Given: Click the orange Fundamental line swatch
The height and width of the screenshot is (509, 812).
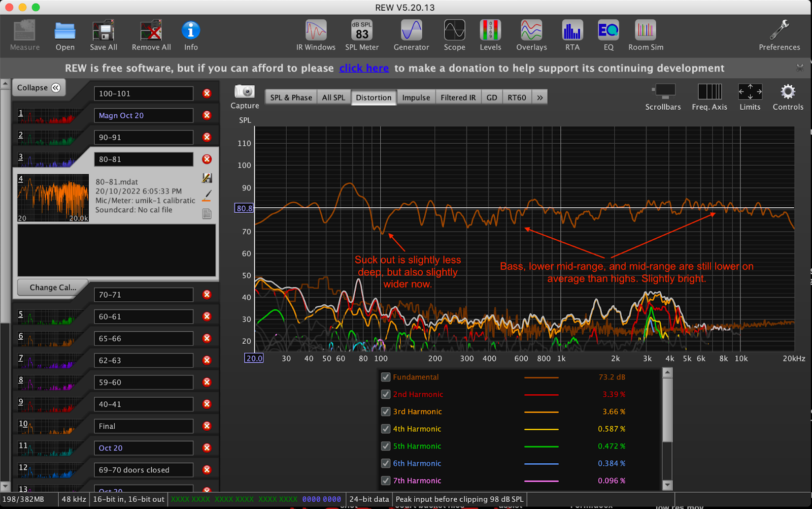Looking at the screenshot, I should pos(541,377).
